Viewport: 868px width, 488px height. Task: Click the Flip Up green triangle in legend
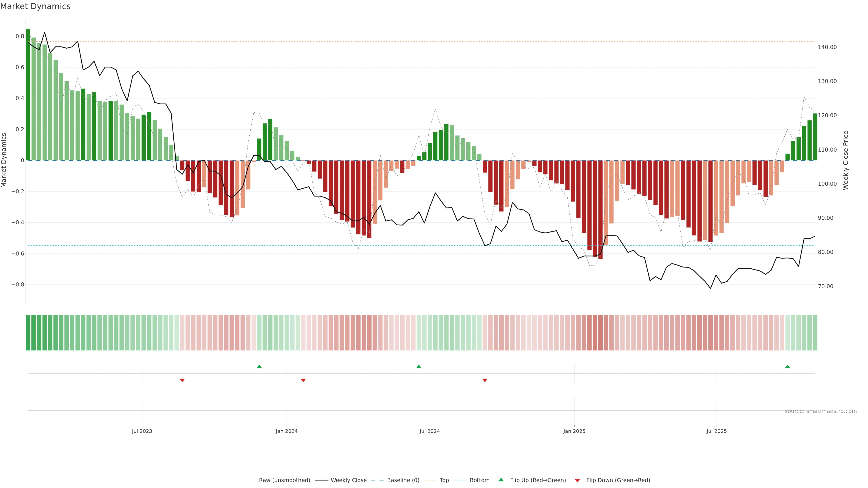(501, 480)
